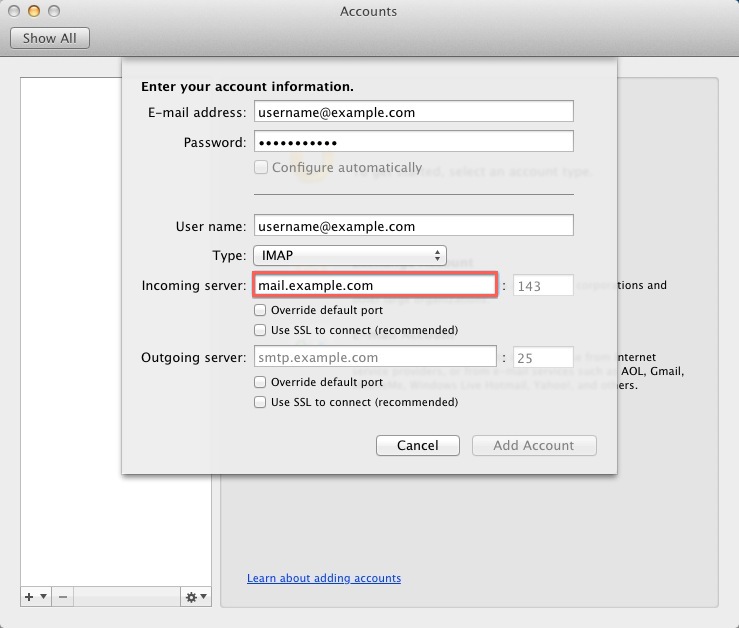Click the Show All toolbar button
The image size is (739, 628).
point(50,38)
